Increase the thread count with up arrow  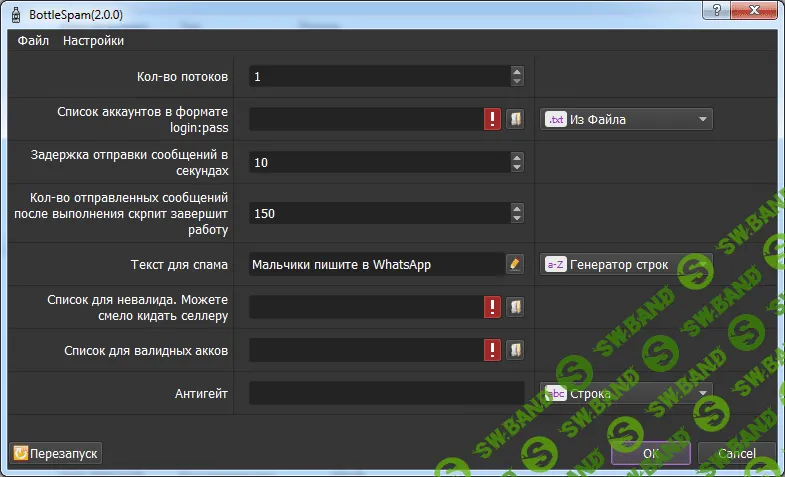coord(517,71)
